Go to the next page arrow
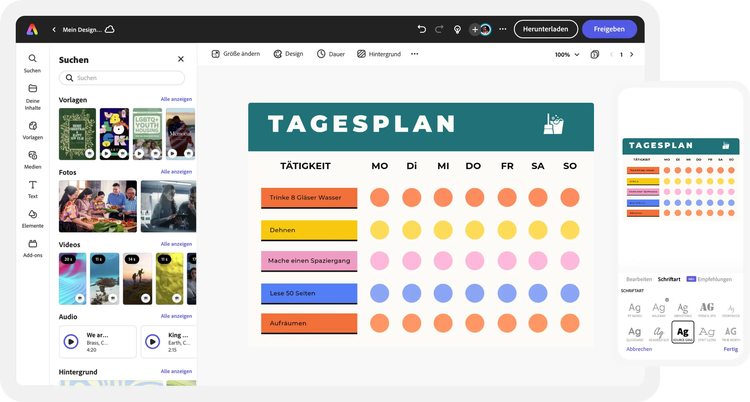Screen dimensions: 750x402 631,55
